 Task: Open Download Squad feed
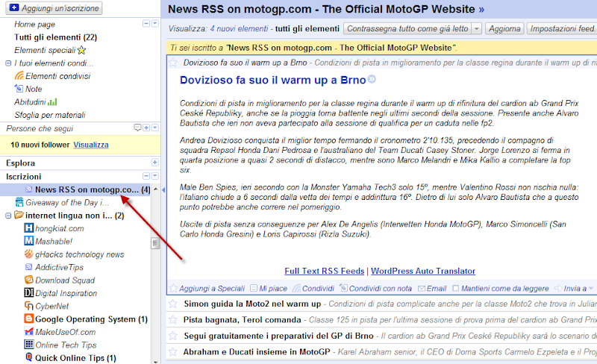point(60,280)
